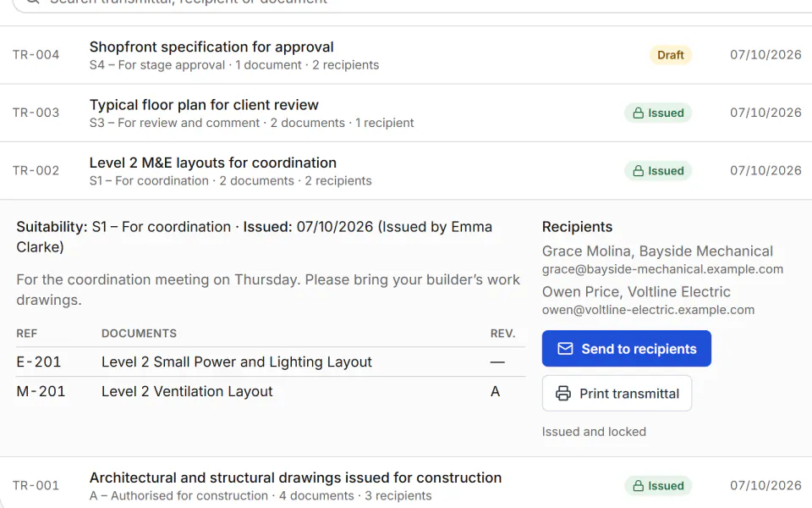812x508 pixels.
Task: Click the printer icon in Print transmittal
Action: [x=563, y=394]
